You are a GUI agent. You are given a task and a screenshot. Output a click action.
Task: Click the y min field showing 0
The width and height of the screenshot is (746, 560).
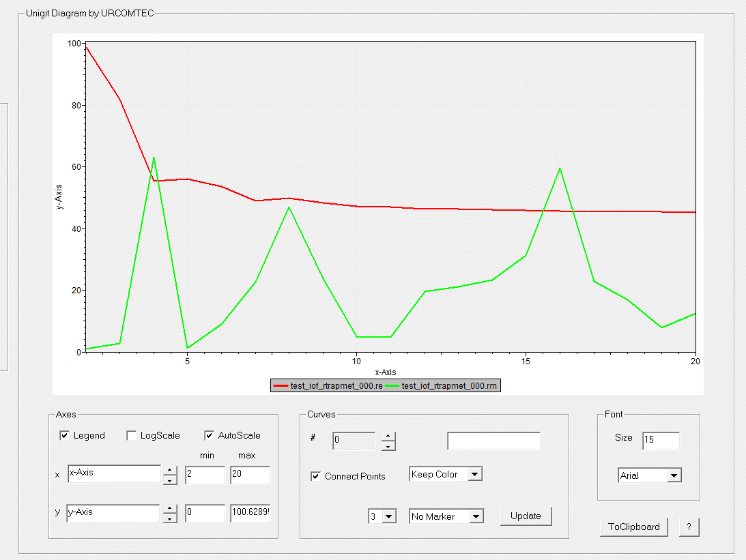pyautogui.click(x=204, y=514)
